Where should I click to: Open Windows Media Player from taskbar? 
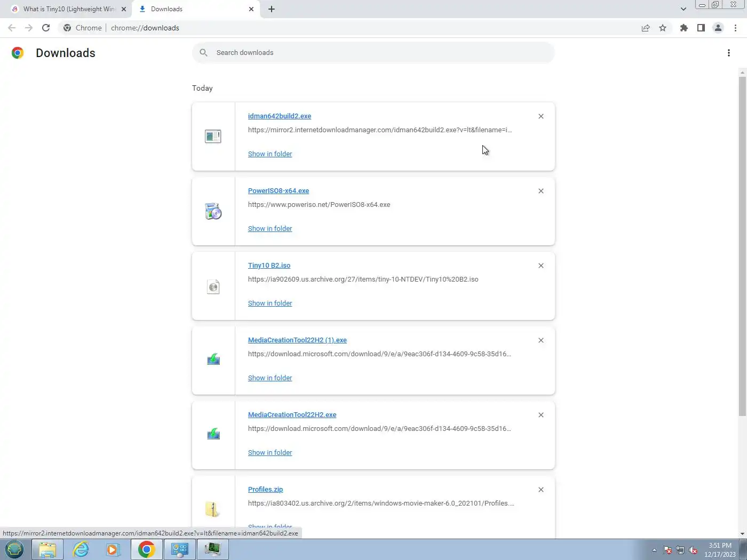point(113,549)
